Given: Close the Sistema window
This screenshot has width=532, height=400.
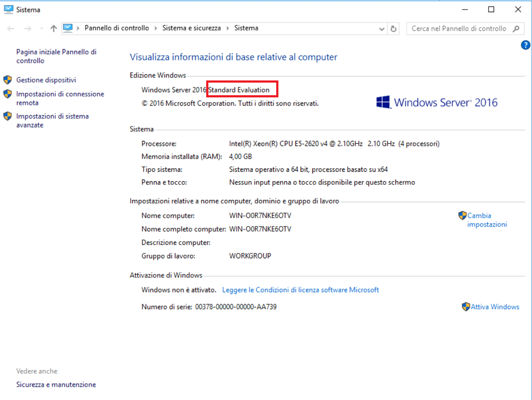Looking at the screenshot, I should [518, 9].
